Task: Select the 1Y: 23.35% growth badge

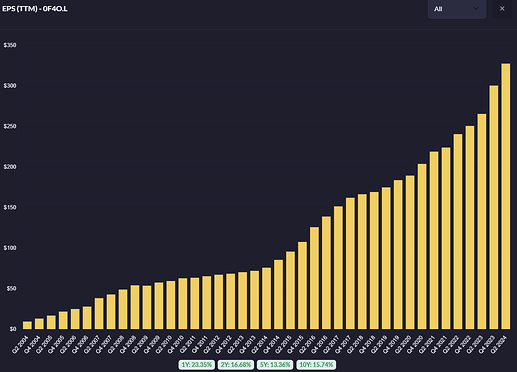Action: tap(197, 365)
